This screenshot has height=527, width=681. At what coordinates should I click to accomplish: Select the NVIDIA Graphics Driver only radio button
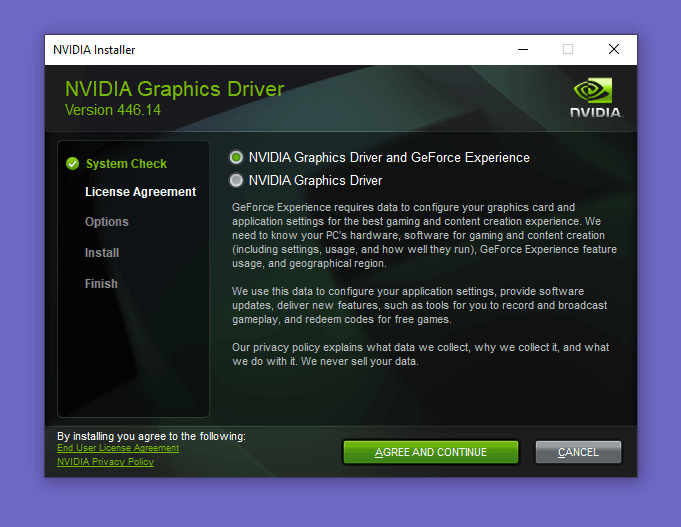click(x=236, y=180)
